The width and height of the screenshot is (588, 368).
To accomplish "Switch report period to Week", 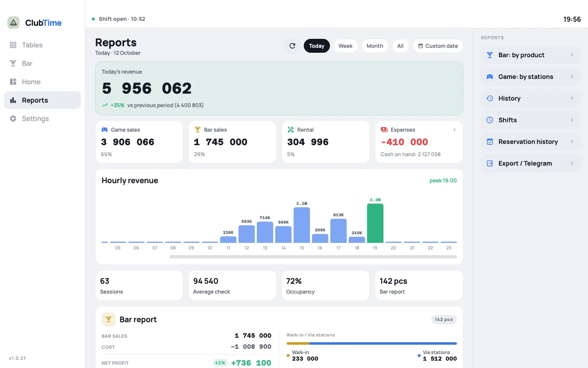I will pos(345,46).
